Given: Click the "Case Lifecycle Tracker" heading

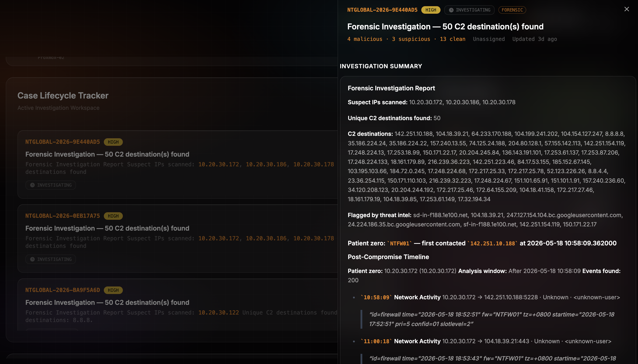Looking at the screenshot, I should [63, 95].
